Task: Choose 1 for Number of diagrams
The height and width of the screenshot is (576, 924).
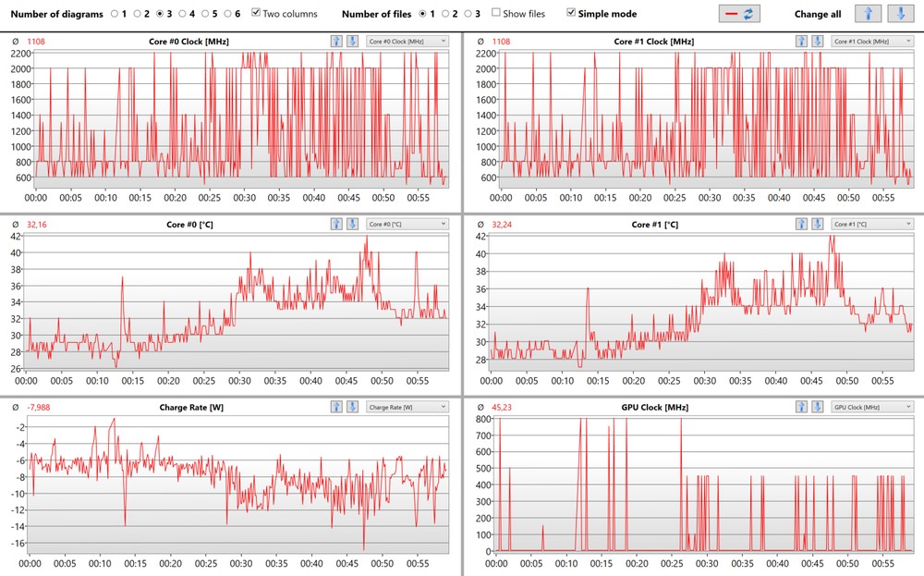Action: [x=115, y=14]
